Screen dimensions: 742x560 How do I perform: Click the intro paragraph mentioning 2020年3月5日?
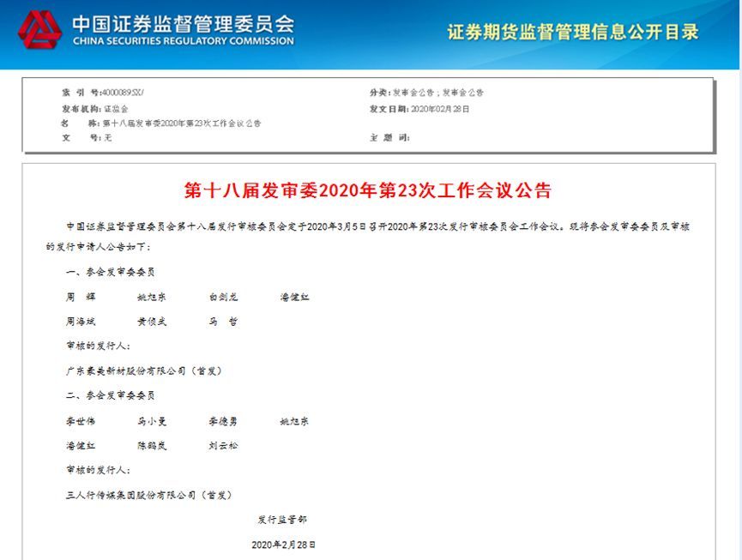pyautogui.click(x=368, y=237)
